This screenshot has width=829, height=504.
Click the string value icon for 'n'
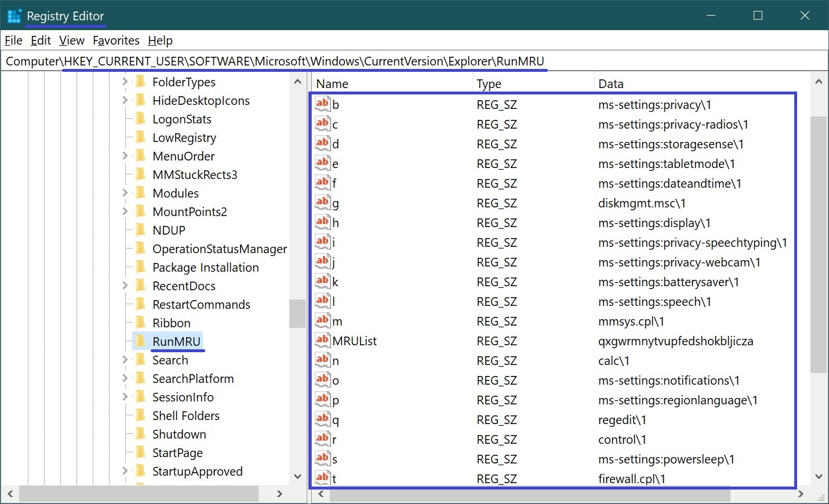pyautogui.click(x=323, y=360)
